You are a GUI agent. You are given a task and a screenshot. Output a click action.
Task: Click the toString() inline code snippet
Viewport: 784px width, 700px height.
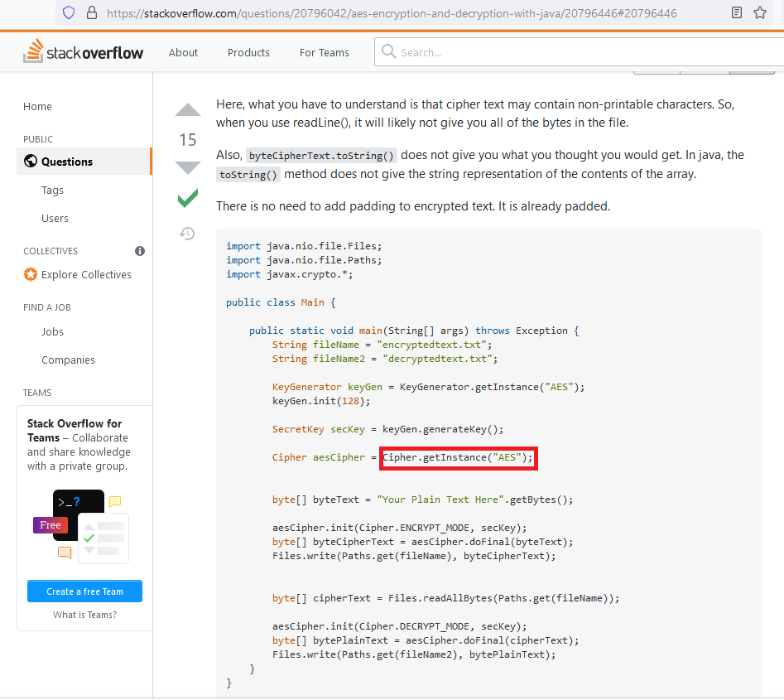coord(248,175)
